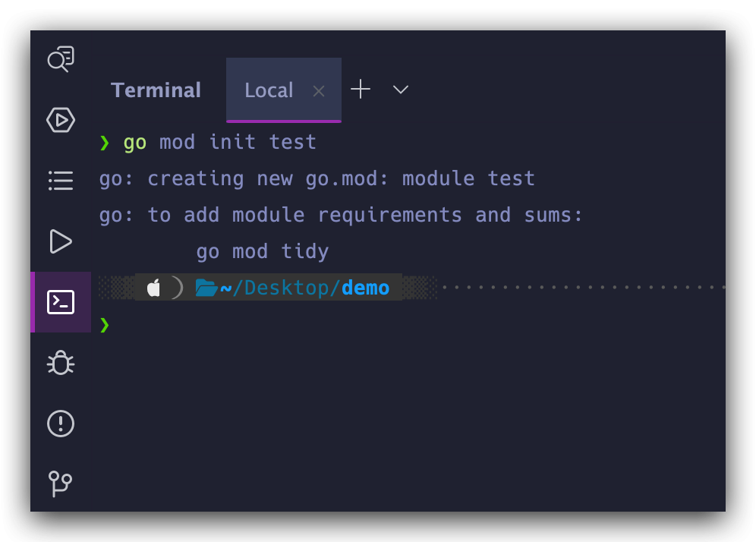Screen dimensions: 756x542
Task: Open the AI chat search tool window
Action: coord(61,59)
